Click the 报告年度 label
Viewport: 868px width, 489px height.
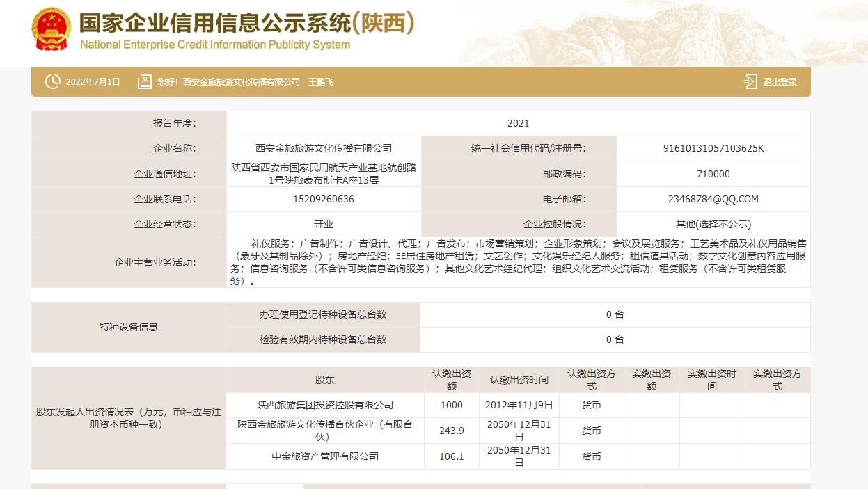pyautogui.click(x=175, y=124)
